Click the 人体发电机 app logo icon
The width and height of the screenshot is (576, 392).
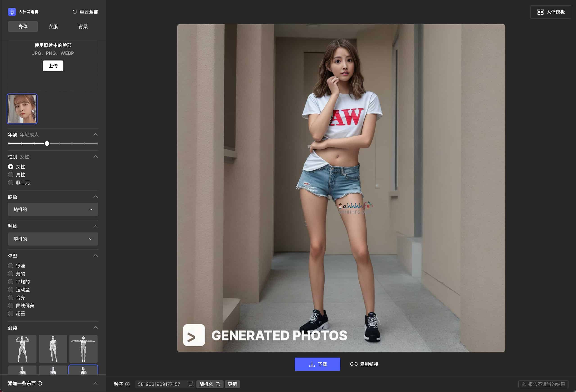[12, 12]
